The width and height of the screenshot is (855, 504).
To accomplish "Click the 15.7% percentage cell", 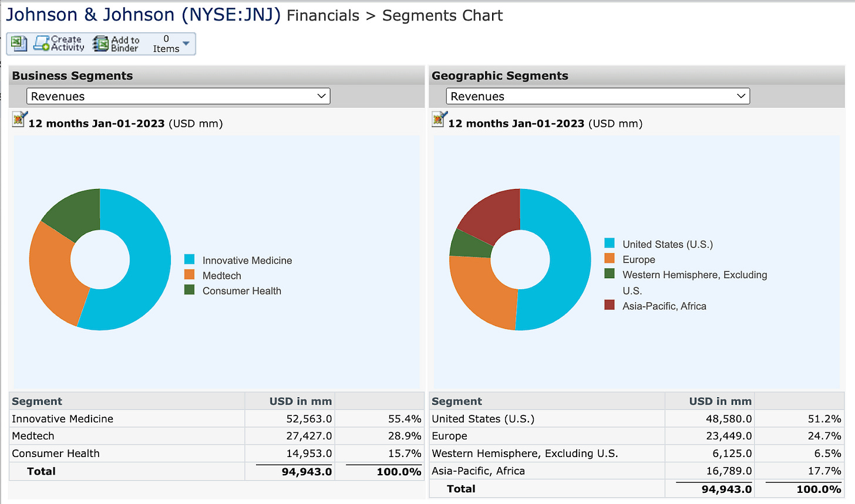I will 405,454.
